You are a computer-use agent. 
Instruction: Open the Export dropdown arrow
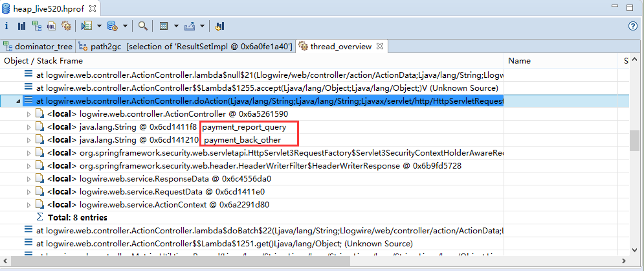(202, 27)
